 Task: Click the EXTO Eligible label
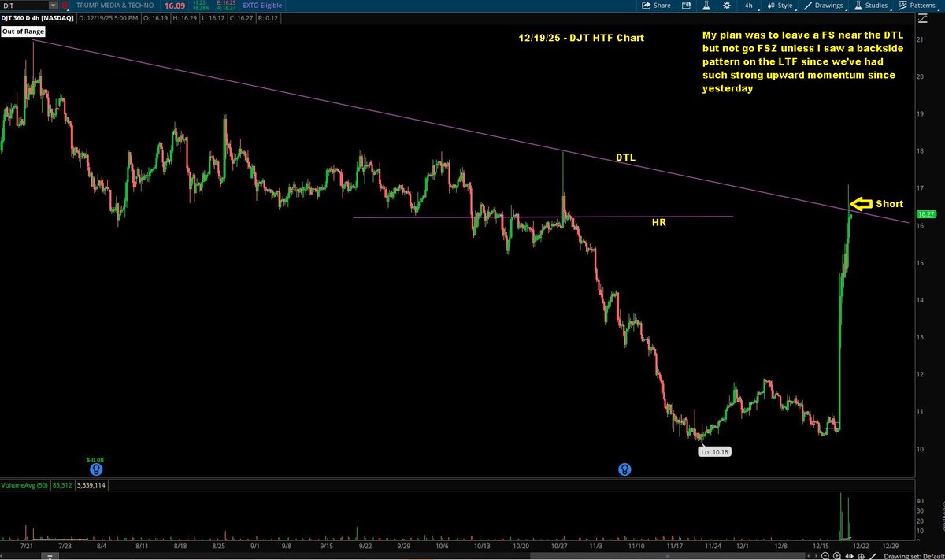[x=263, y=5]
